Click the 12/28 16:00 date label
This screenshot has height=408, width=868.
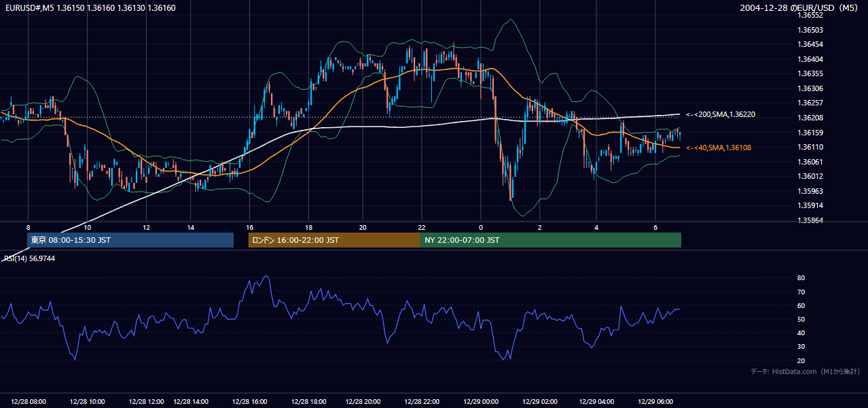pyautogui.click(x=249, y=401)
